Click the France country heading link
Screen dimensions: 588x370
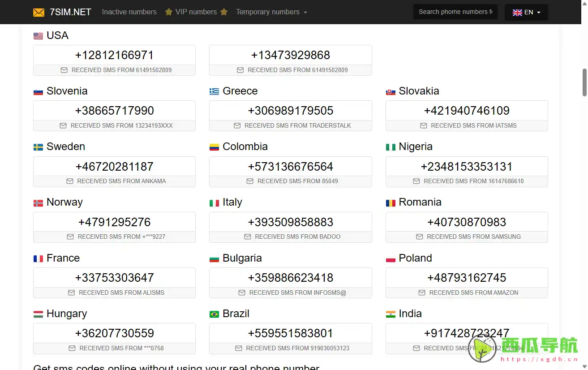[63, 258]
